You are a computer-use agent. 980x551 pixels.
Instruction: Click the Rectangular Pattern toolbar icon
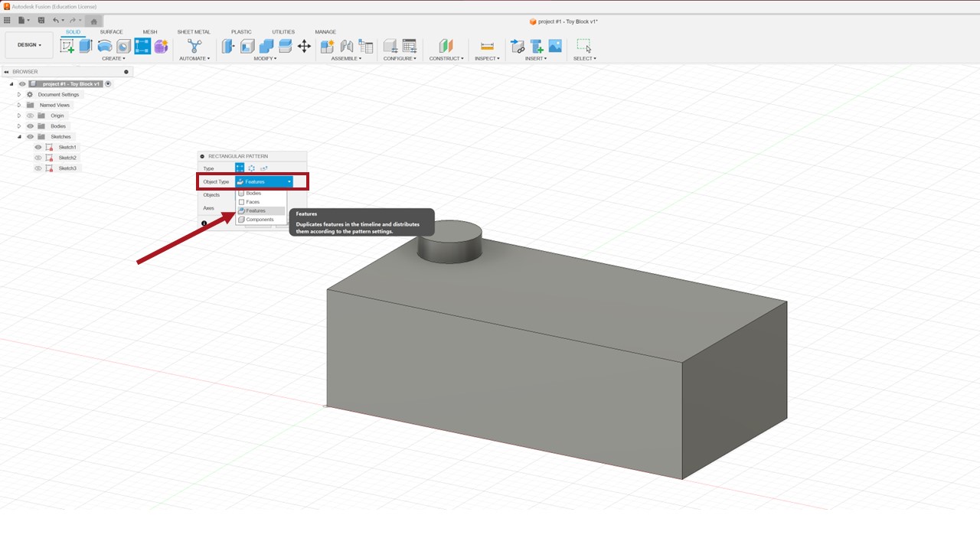pyautogui.click(x=142, y=46)
